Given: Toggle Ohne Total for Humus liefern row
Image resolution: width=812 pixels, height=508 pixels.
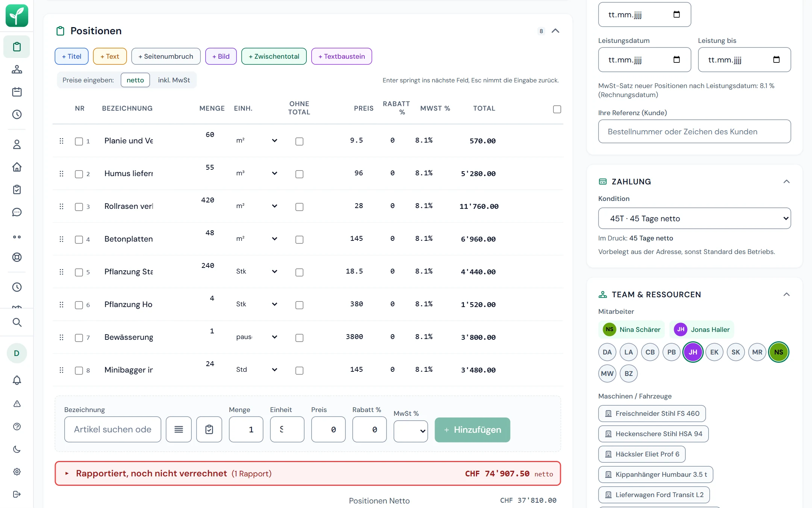Looking at the screenshot, I should 299,174.
